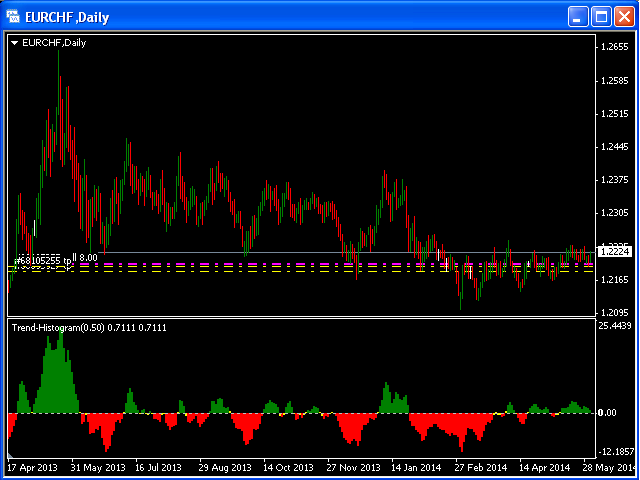Click the 27 Feb 2014 date label
Image resolution: width=640 pixels, height=480 pixels.
481,467
